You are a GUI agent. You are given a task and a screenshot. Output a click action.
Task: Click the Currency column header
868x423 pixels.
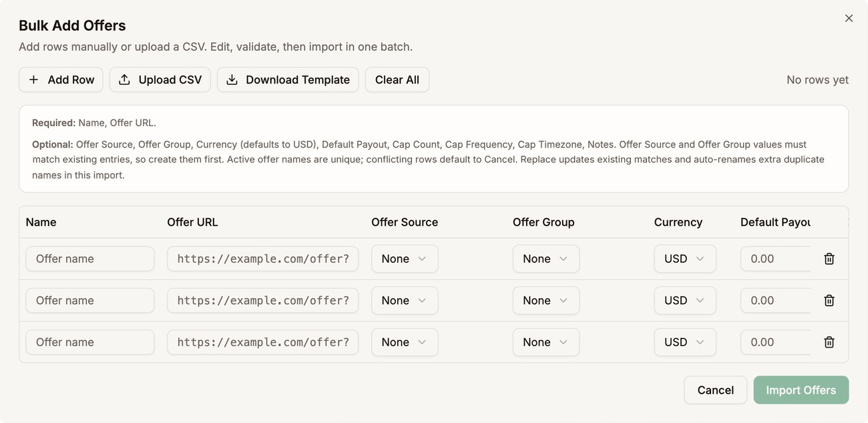point(678,223)
